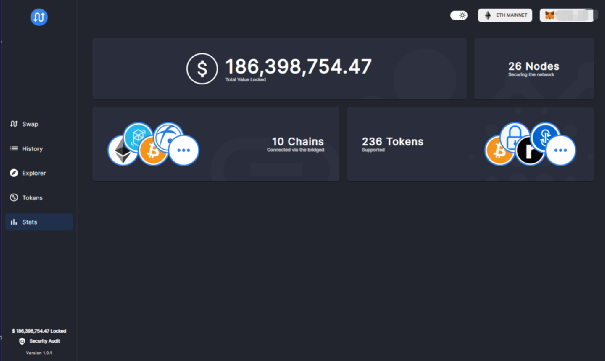
Task: Click the Fantom-style chain icon beside the blue cube icon
Action: 168,136
